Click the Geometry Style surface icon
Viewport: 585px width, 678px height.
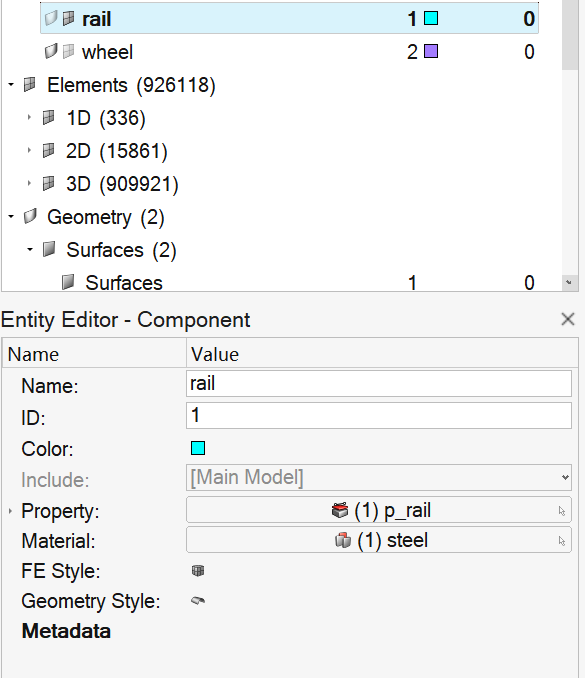click(x=198, y=601)
